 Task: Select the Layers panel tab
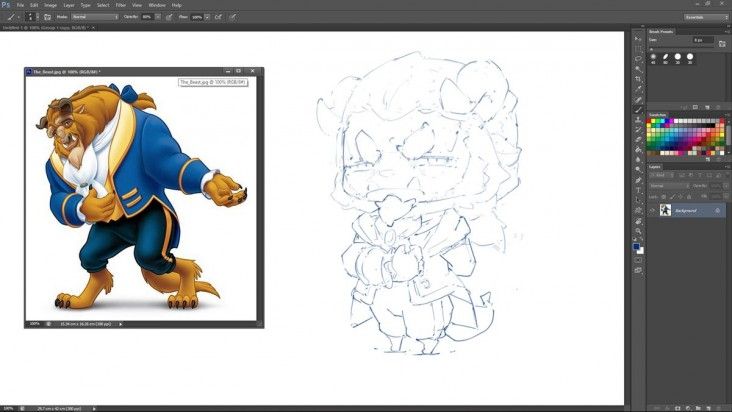click(x=655, y=167)
